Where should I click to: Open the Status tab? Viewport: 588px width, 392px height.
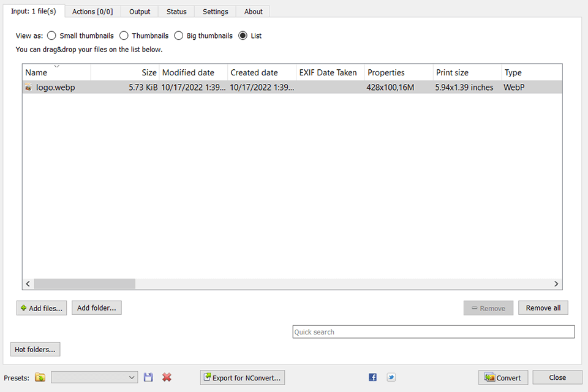coord(176,12)
